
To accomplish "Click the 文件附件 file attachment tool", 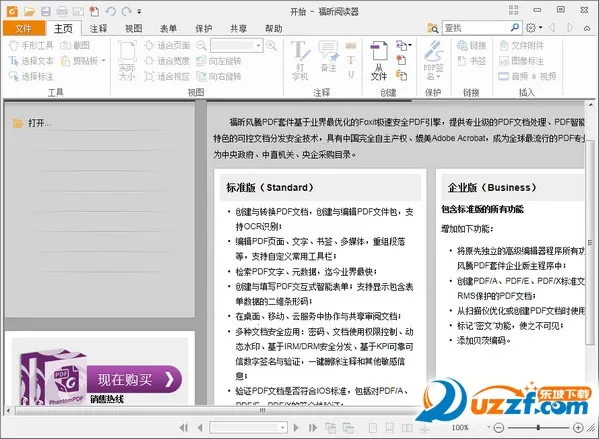I will point(521,45).
